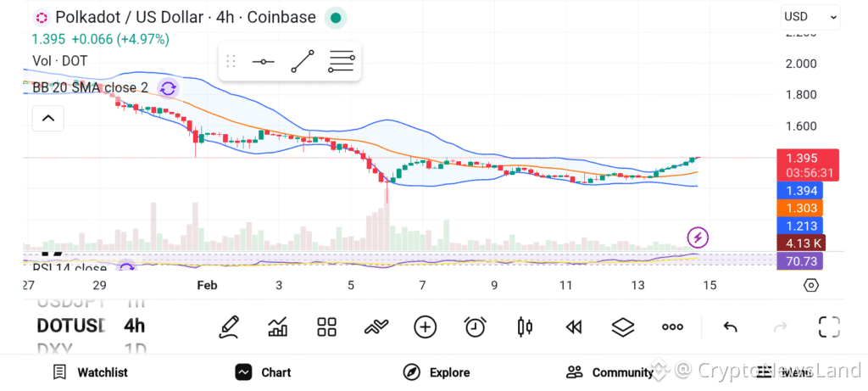Open the layout grid icon
This screenshot has width=868, height=391.
point(326,327)
